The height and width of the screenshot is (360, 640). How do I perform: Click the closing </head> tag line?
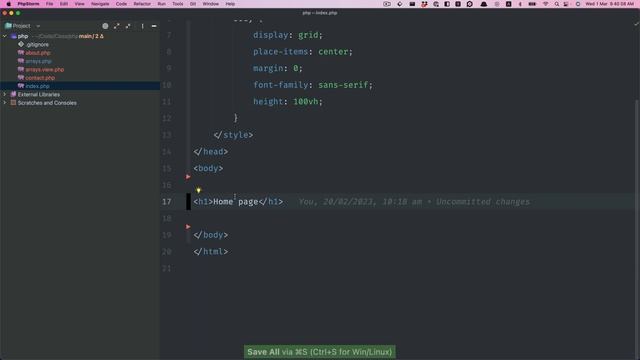(x=211, y=151)
